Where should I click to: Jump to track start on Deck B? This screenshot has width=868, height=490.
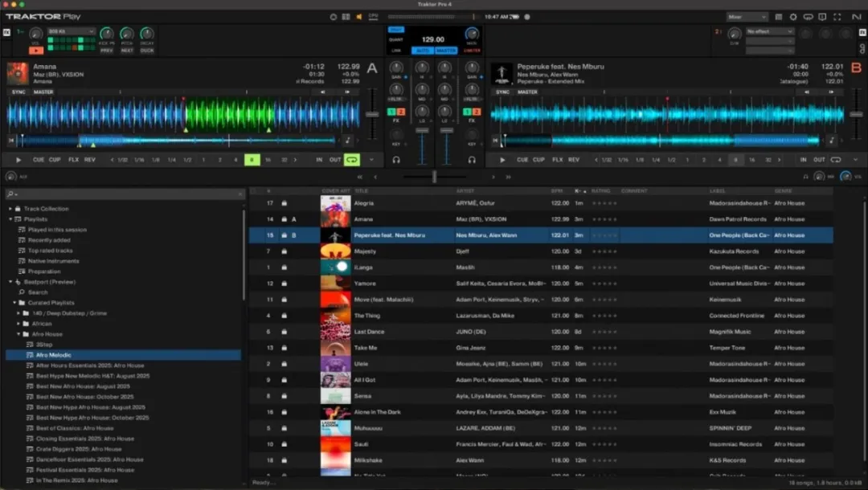[x=495, y=141]
